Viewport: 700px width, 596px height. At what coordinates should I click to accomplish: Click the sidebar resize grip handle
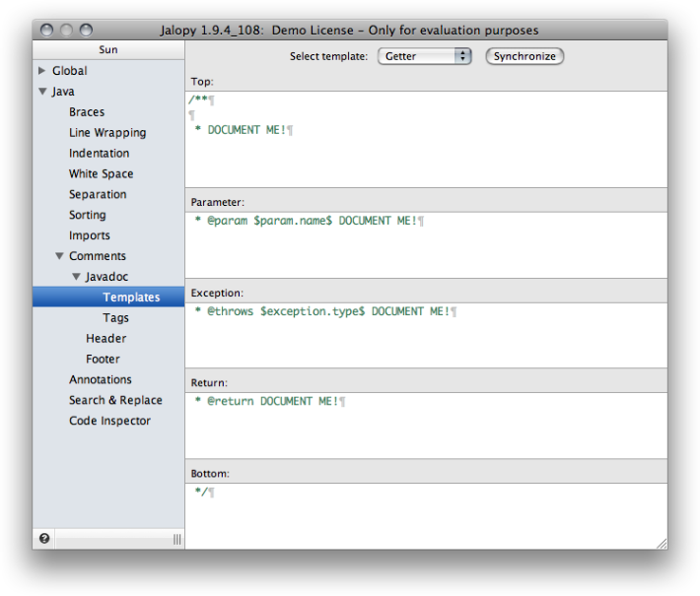click(177, 539)
